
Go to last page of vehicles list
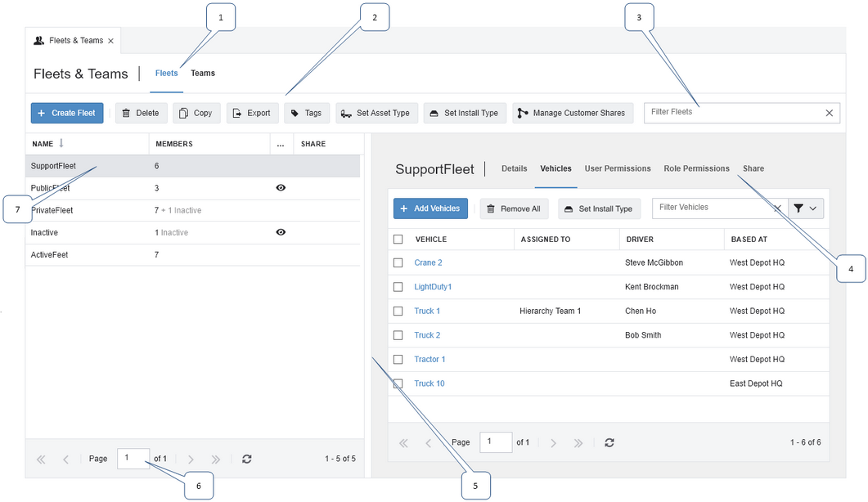click(578, 443)
